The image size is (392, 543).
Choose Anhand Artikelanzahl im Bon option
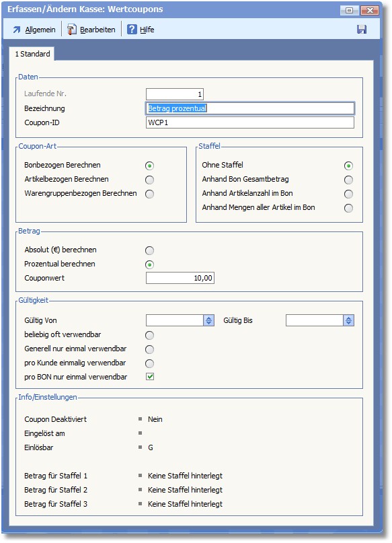348,194
